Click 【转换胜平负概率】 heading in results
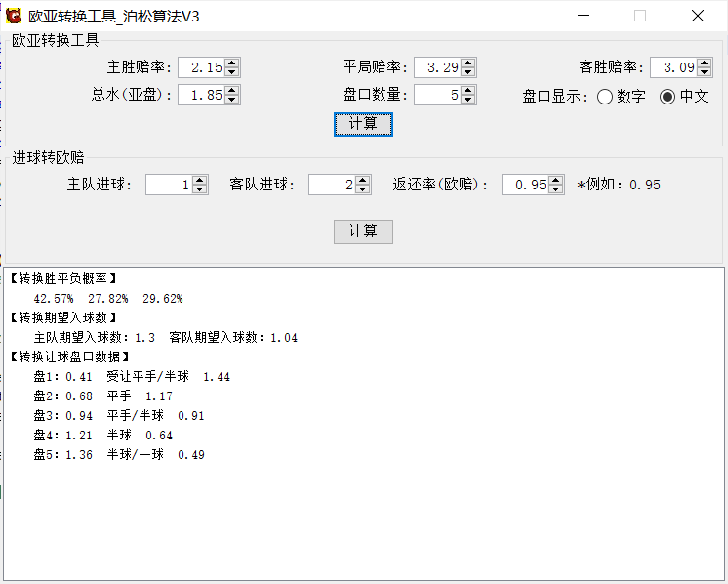This screenshot has width=728, height=584. tap(62, 278)
